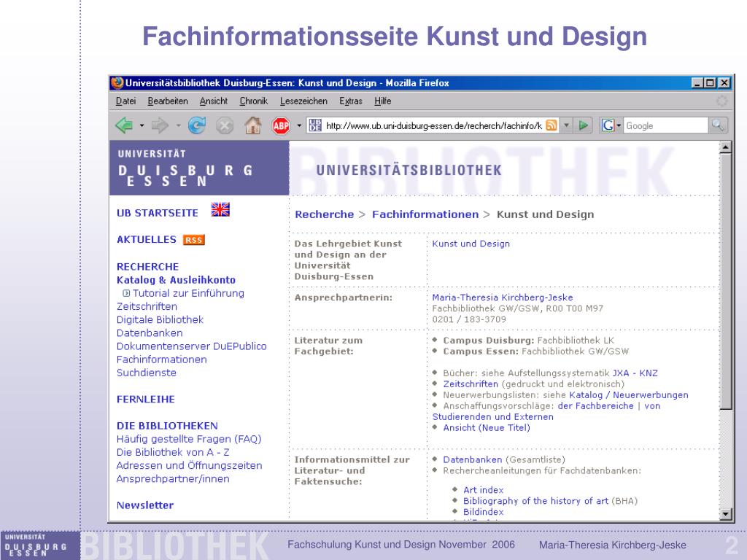This screenshot has width=747, height=560.
Task: Click the red ABP Adblock icon
Action: pyautogui.click(x=281, y=125)
